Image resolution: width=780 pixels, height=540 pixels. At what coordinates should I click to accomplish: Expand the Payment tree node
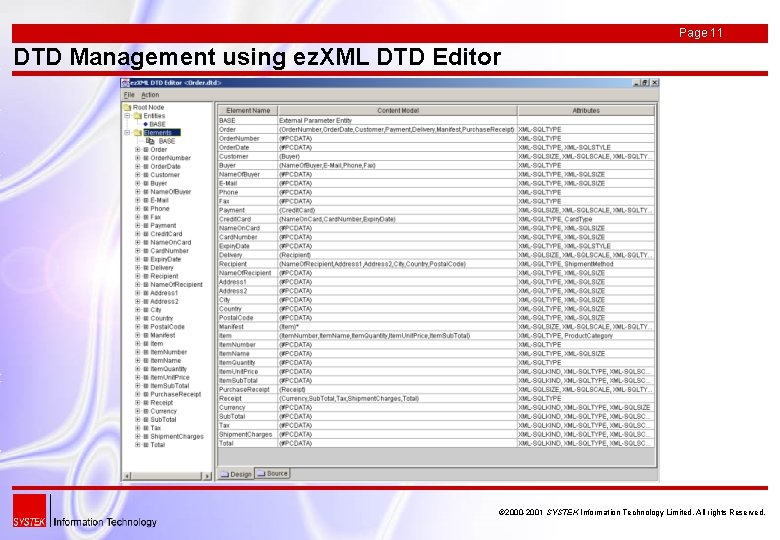pos(138,226)
